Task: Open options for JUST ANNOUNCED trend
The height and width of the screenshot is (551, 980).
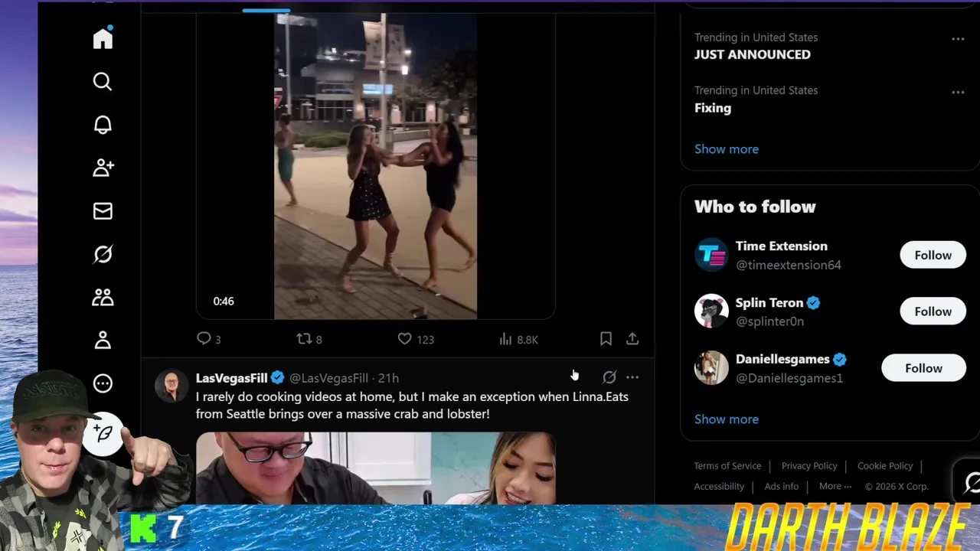Action: click(958, 39)
